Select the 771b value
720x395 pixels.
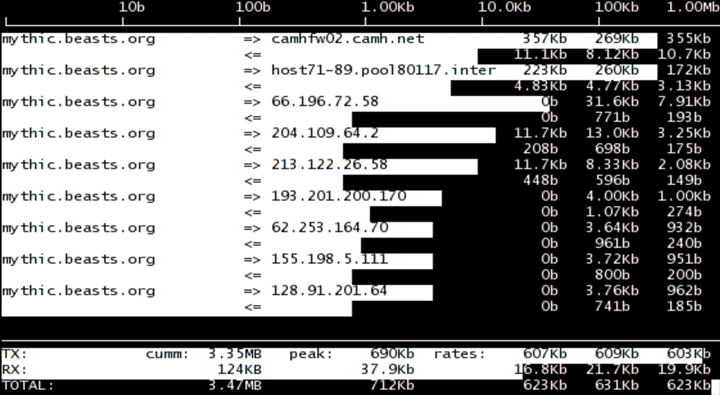click(x=612, y=118)
